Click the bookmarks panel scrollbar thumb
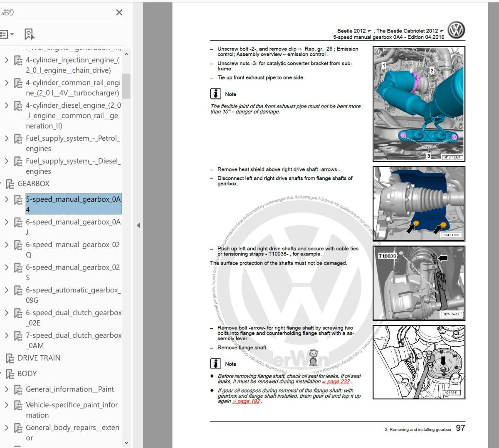This screenshot has width=499, height=448. click(126, 86)
